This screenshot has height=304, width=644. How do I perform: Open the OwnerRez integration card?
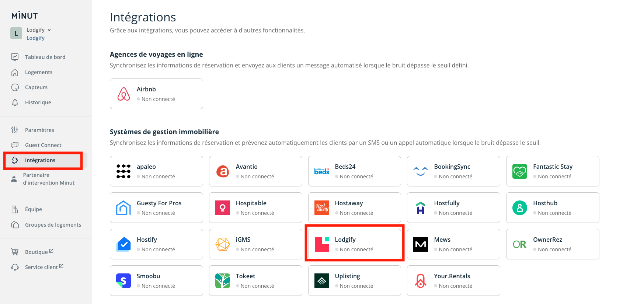(553, 244)
